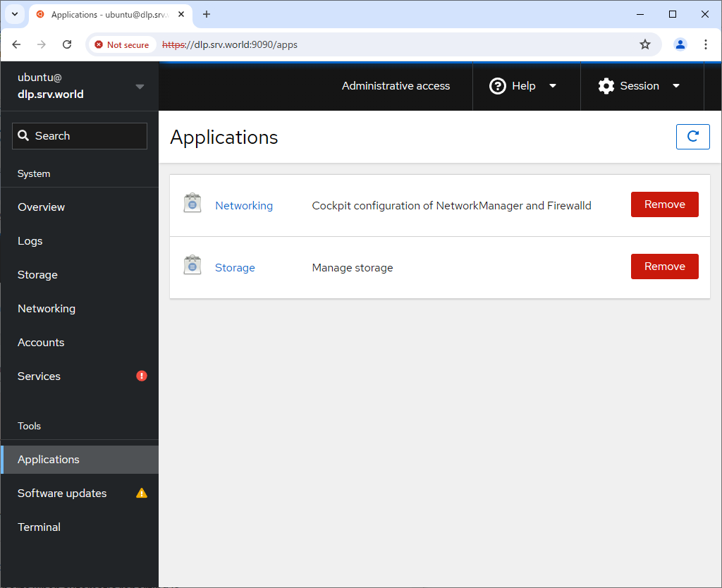This screenshot has width=722, height=588.
Task: Minimize the browser window
Action: [640, 14]
